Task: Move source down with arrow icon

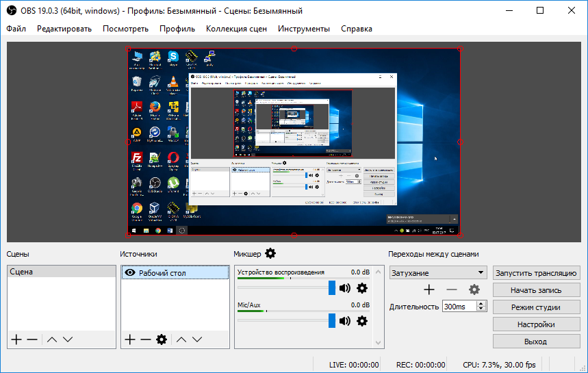Action: (x=197, y=339)
